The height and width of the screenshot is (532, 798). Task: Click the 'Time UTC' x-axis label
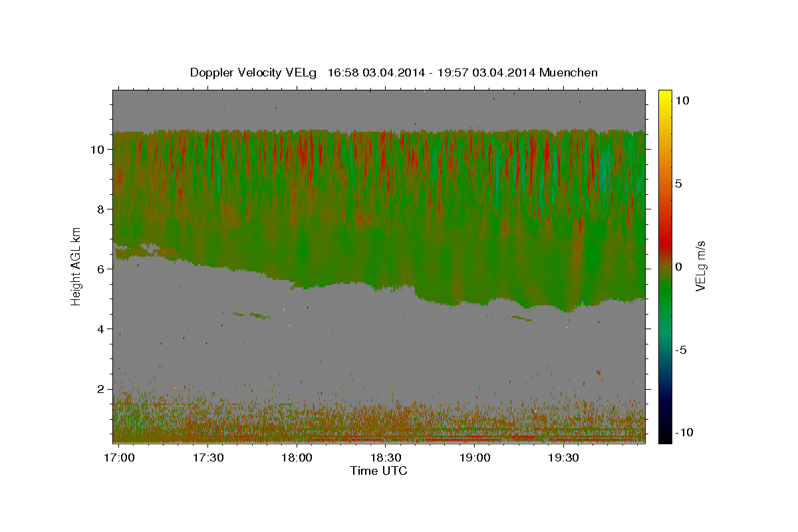tap(378, 471)
